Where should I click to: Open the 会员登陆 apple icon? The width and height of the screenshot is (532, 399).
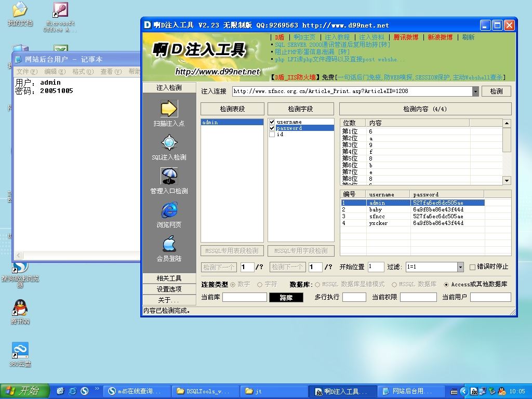click(x=169, y=244)
